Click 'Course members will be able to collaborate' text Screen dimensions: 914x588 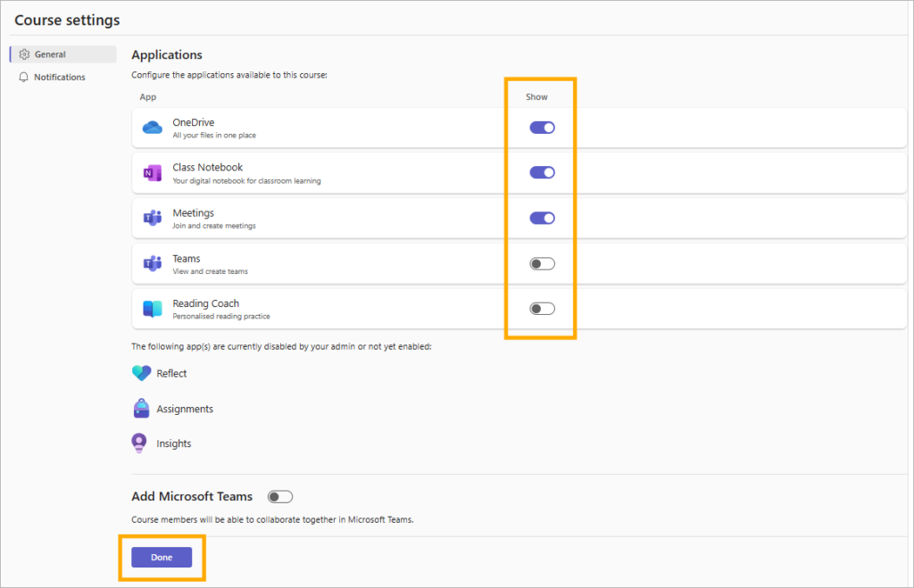click(272, 520)
